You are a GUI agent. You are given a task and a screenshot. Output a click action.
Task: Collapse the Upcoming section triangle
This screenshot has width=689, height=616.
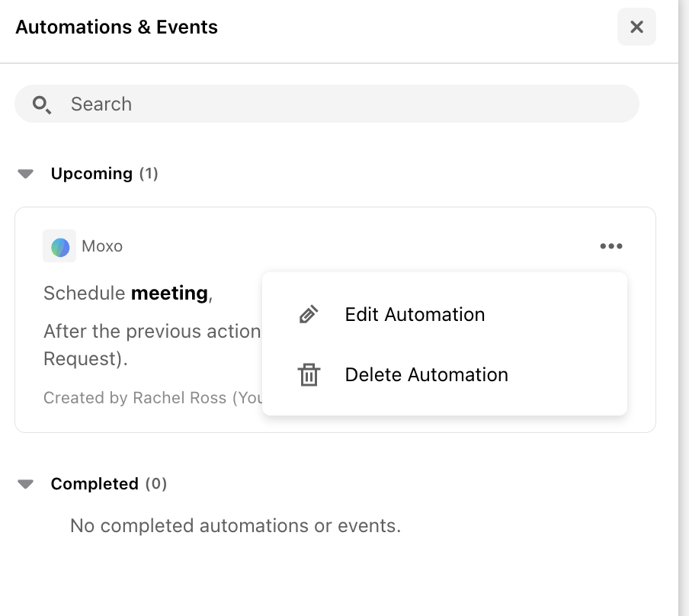coord(25,174)
